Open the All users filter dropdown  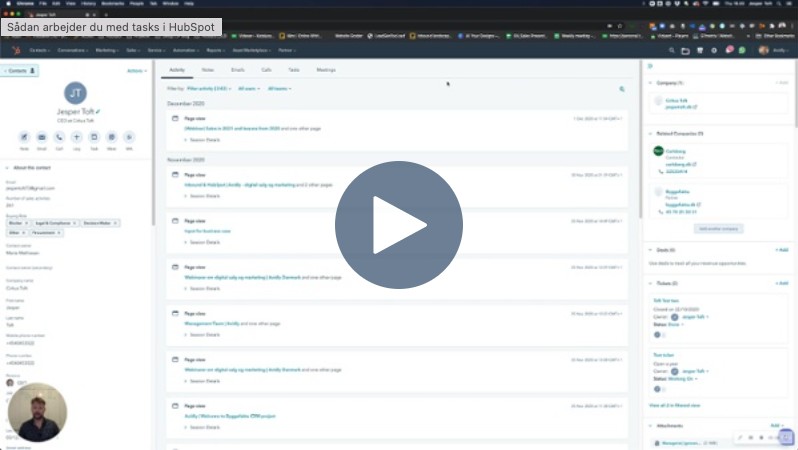(248, 89)
